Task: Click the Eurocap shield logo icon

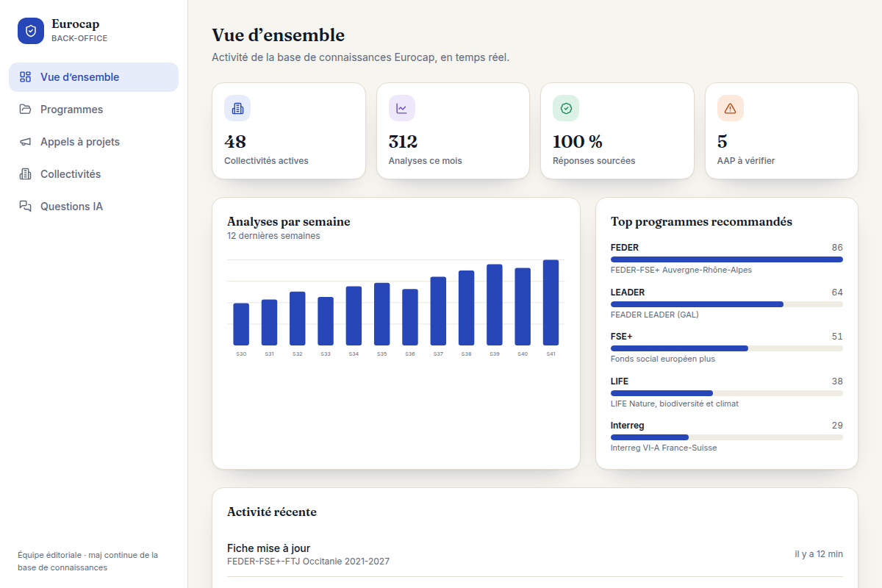Action: [31, 31]
